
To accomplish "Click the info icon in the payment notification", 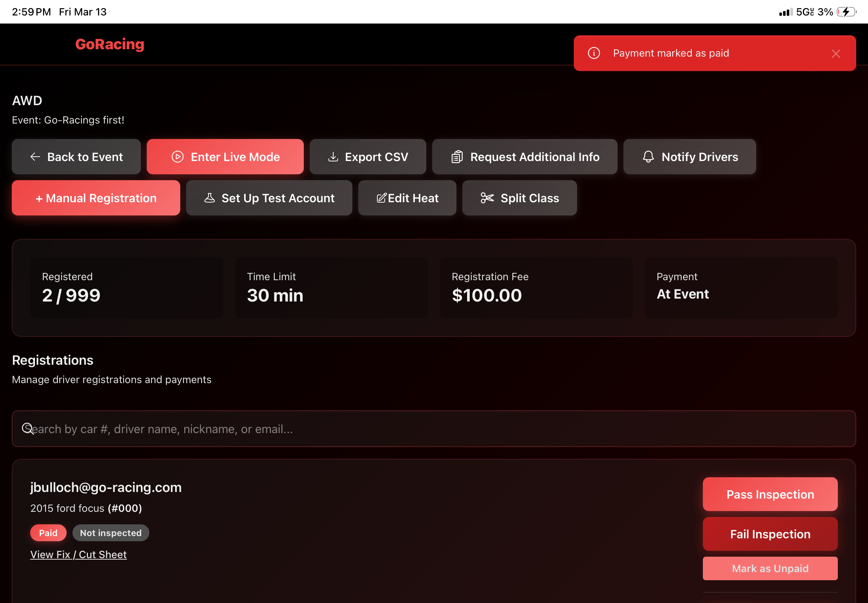I will pyautogui.click(x=594, y=53).
